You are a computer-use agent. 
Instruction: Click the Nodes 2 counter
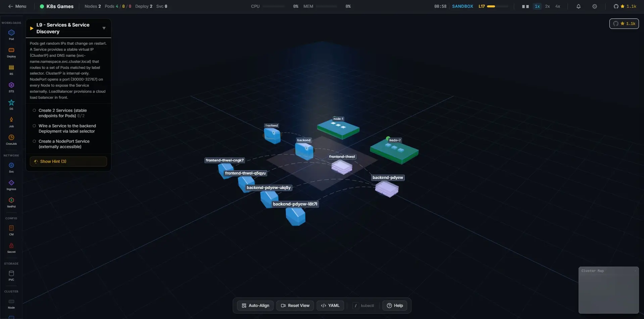pos(93,6)
